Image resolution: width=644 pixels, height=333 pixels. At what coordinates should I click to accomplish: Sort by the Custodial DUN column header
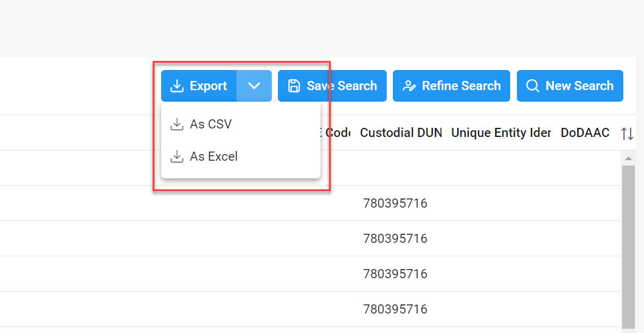401,133
